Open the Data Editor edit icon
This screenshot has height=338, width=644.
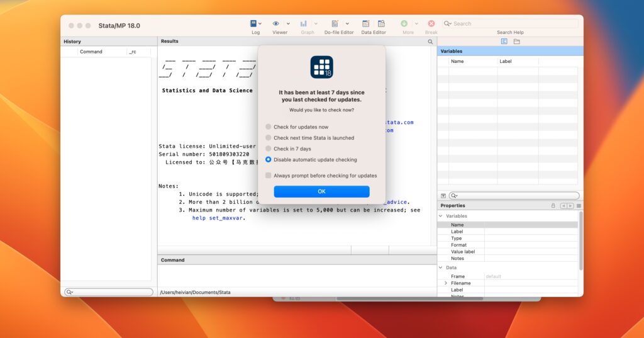pos(365,23)
